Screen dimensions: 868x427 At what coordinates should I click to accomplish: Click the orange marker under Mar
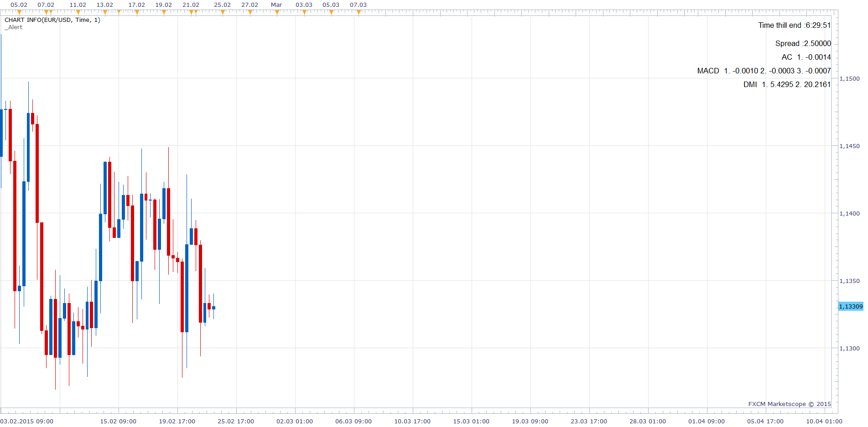tap(277, 12)
